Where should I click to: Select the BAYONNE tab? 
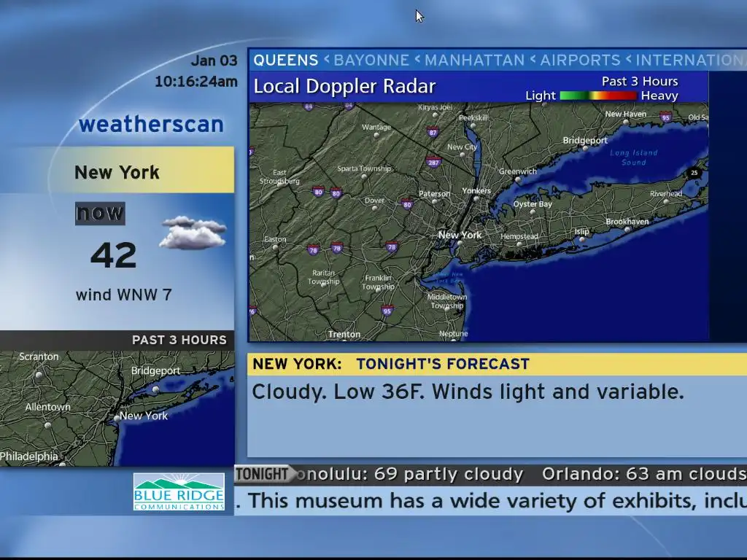[371, 61]
